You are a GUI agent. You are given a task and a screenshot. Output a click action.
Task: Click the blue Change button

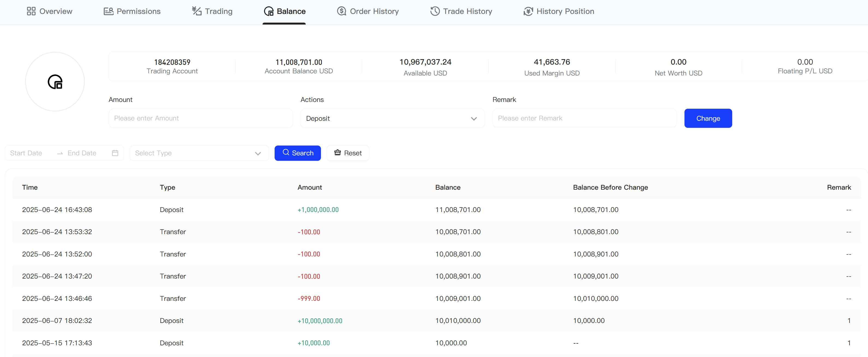pyautogui.click(x=708, y=118)
